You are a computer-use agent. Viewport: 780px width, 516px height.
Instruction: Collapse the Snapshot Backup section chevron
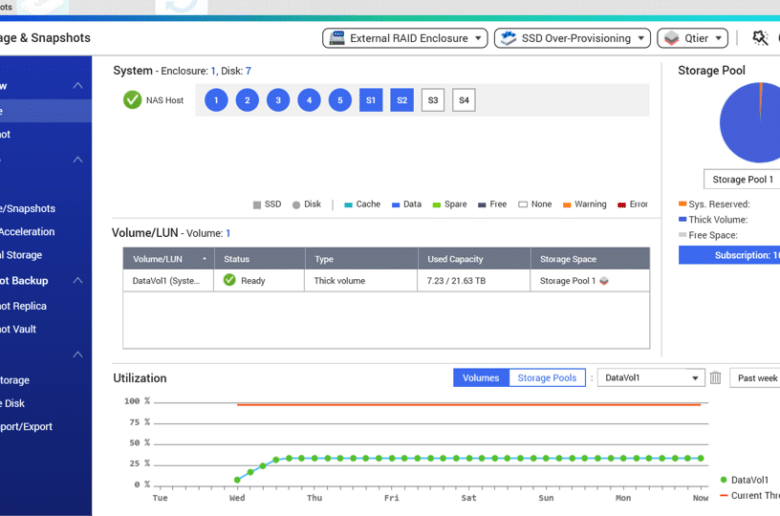(78, 281)
